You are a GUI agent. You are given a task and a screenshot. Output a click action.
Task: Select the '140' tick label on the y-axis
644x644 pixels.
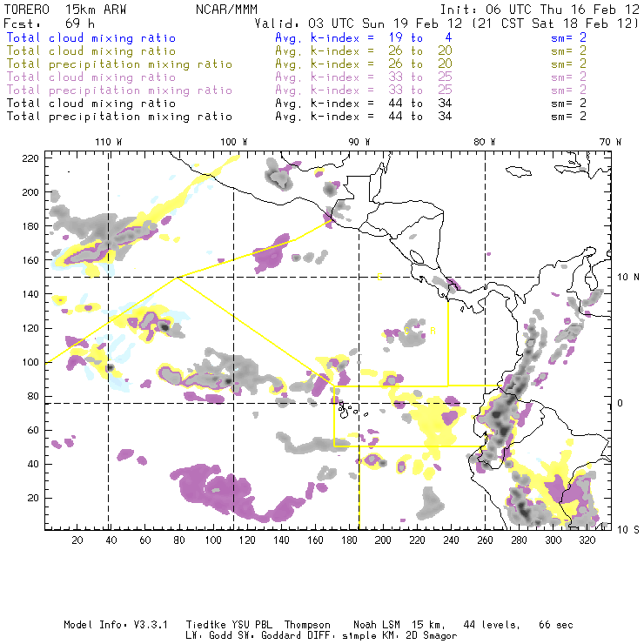[30, 294]
